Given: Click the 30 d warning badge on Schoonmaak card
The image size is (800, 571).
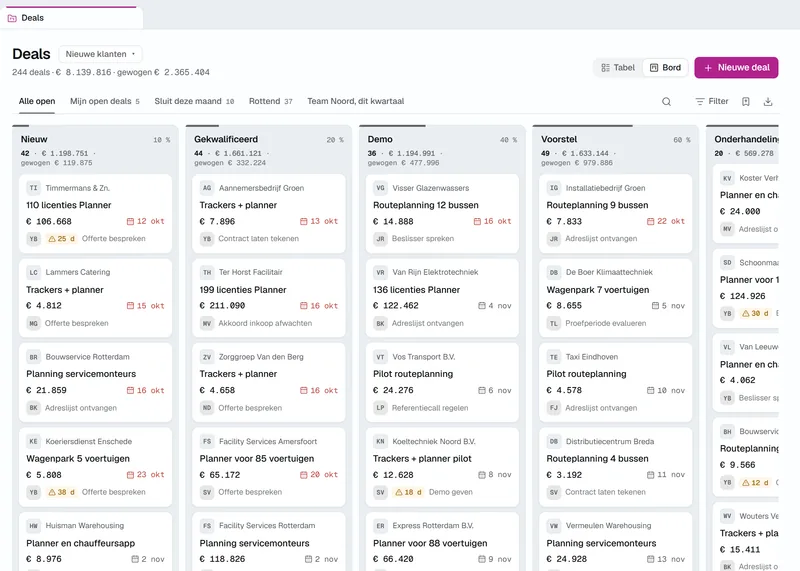Looking at the screenshot, I should coord(755,313).
